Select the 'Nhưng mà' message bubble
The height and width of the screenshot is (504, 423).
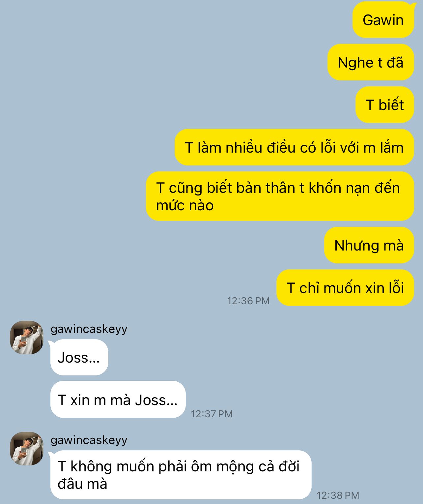[x=369, y=245]
